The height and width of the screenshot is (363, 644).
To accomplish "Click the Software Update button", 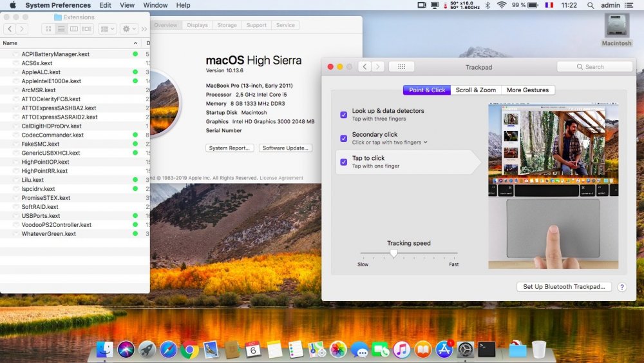I will click(285, 148).
